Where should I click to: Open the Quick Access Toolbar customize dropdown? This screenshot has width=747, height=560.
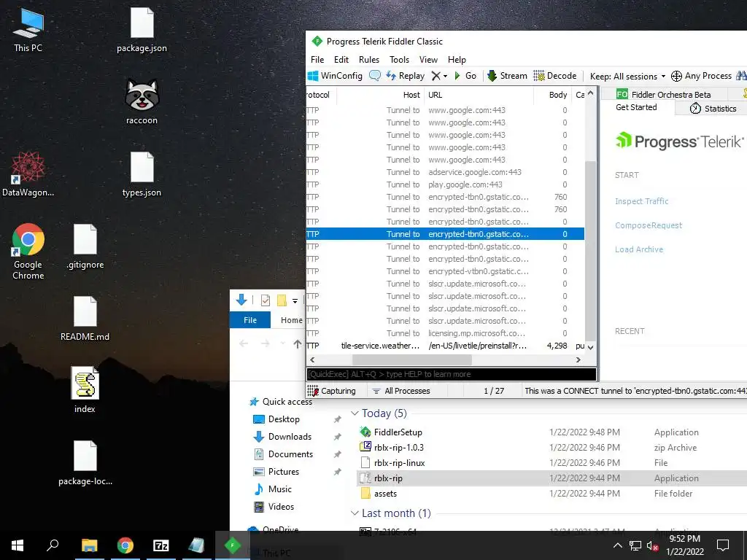pyautogui.click(x=295, y=301)
